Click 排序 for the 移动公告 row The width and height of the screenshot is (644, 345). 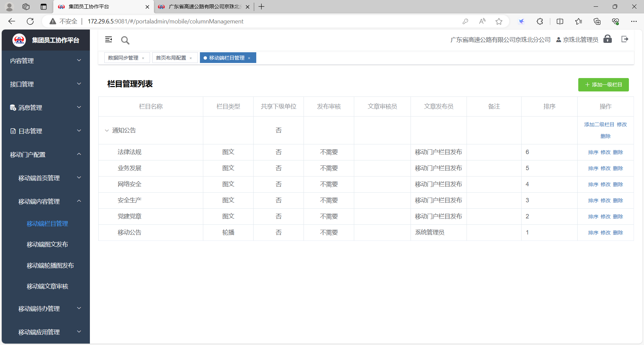coord(593,233)
